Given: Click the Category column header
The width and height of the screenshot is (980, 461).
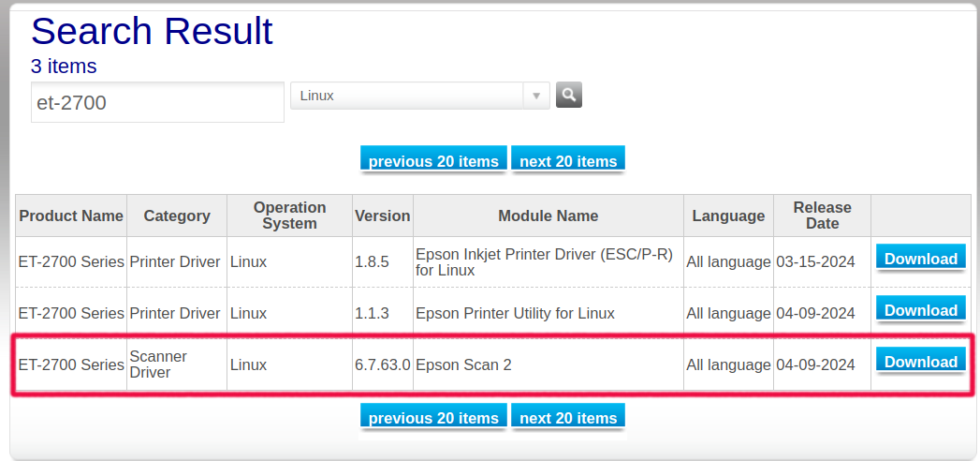Looking at the screenshot, I should coord(177,216).
